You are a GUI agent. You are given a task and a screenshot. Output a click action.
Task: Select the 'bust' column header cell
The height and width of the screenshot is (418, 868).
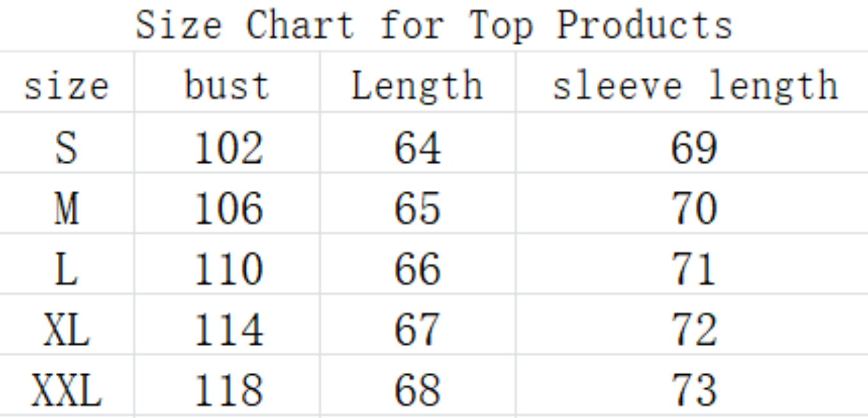pos(227,86)
